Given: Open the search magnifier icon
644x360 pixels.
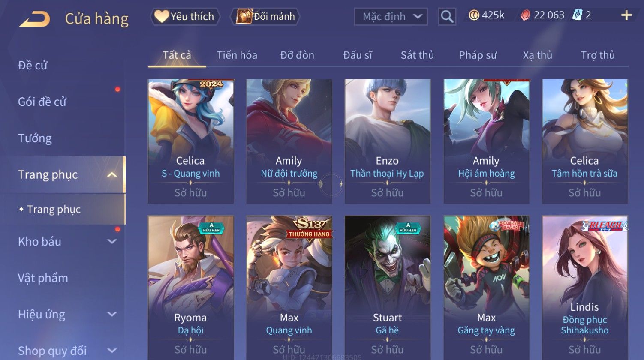Looking at the screenshot, I should pos(447,17).
